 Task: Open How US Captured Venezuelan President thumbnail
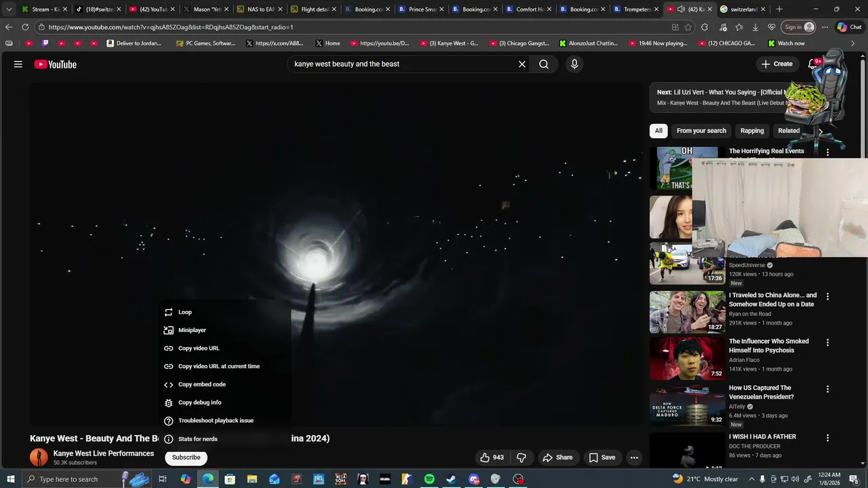687,405
